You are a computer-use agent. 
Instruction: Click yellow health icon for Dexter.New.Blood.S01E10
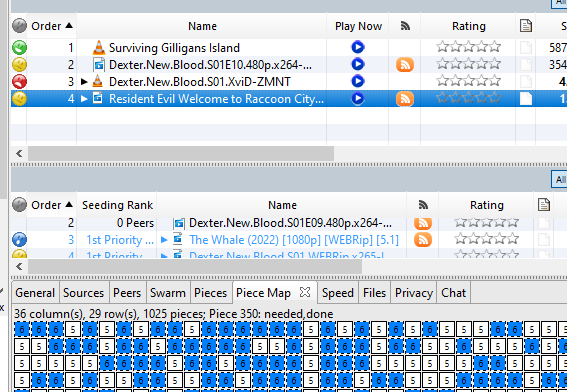(19, 65)
